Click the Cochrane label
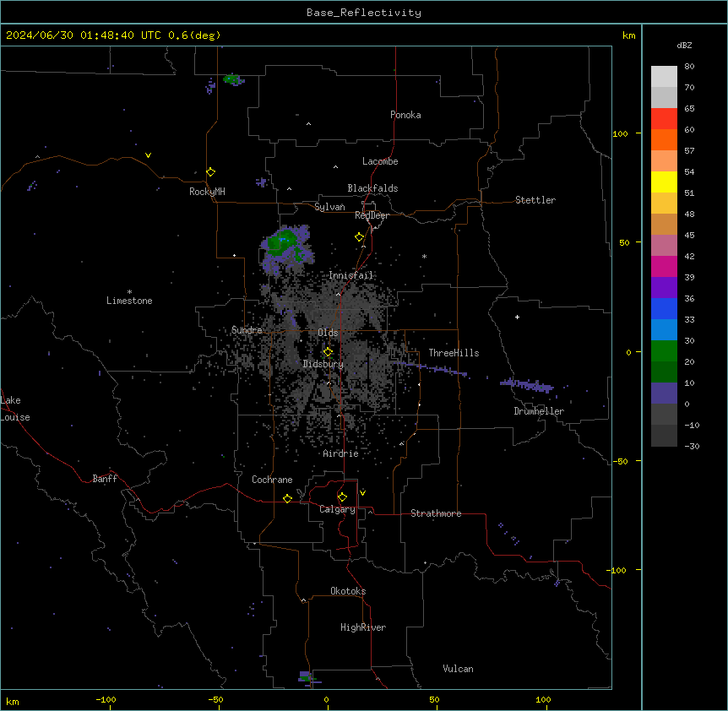Image resolution: width=728 pixels, height=711 pixels. coord(272,480)
